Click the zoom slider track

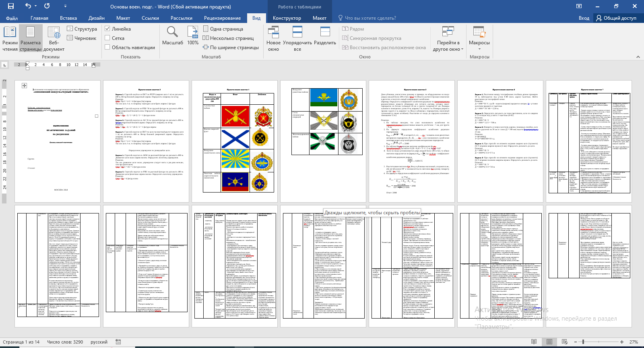599,342
